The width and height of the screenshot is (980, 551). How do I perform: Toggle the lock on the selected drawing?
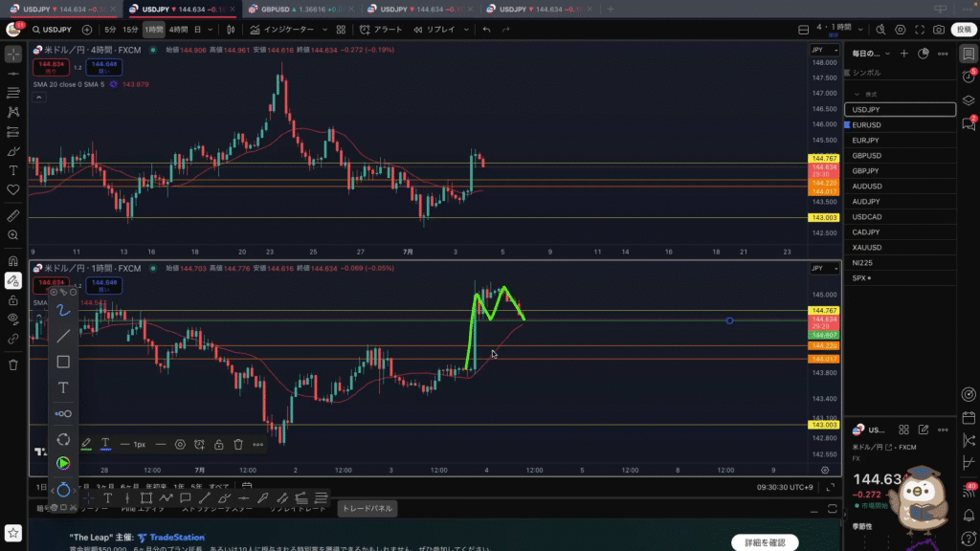coord(219,444)
